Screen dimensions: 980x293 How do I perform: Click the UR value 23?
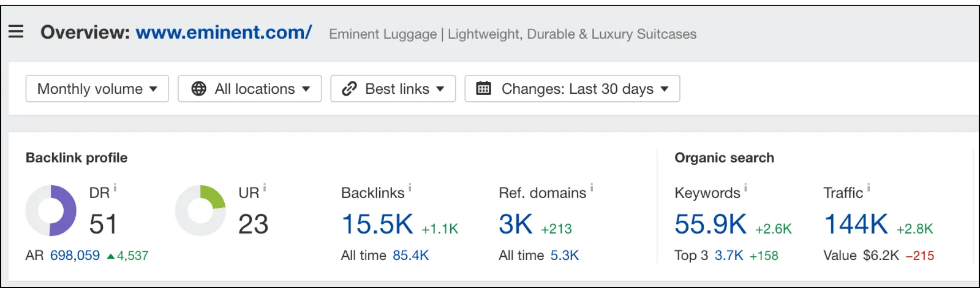[253, 224]
